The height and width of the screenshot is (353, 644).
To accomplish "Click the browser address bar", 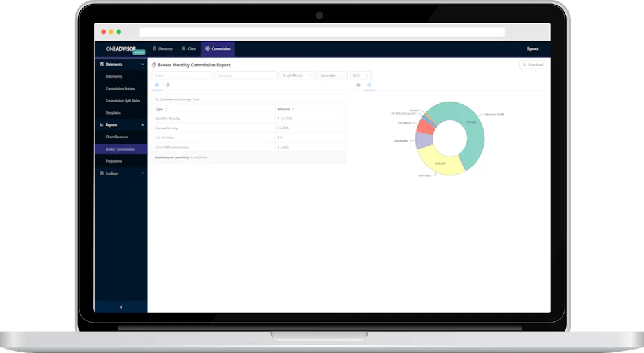I will (x=322, y=32).
